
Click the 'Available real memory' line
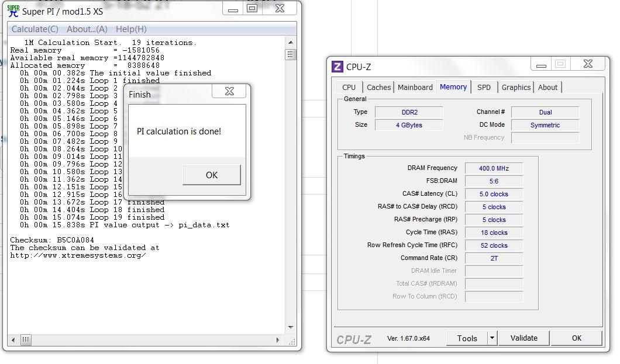87,58
